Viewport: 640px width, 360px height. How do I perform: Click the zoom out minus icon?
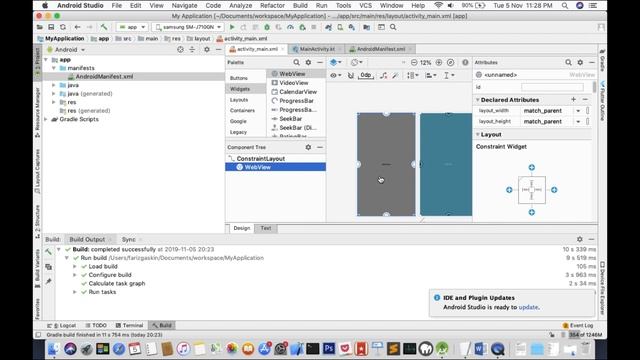414,62
